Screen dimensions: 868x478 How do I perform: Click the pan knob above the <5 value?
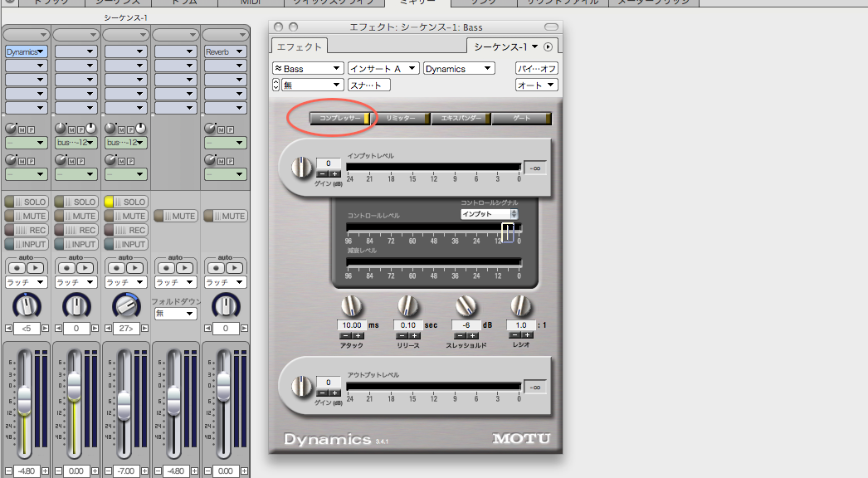[x=27, y=305]
